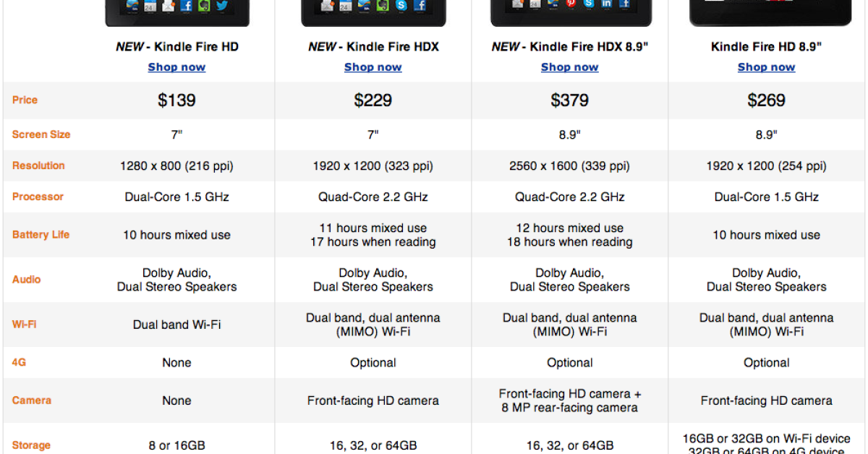Follow Shop now link for Kindle Fire HDX 8.9"
Viewport: 868px width, 454px height.
(569, 67)
